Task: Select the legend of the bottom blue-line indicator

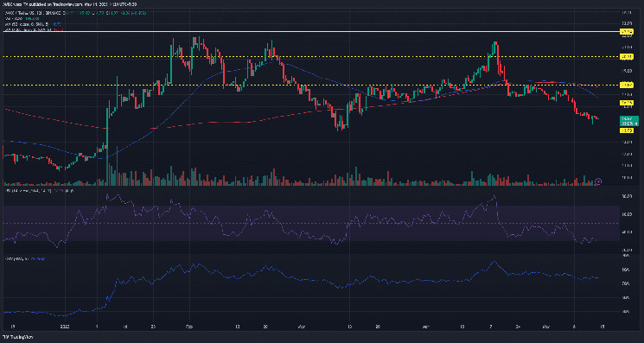Action: tap(25, 258)
